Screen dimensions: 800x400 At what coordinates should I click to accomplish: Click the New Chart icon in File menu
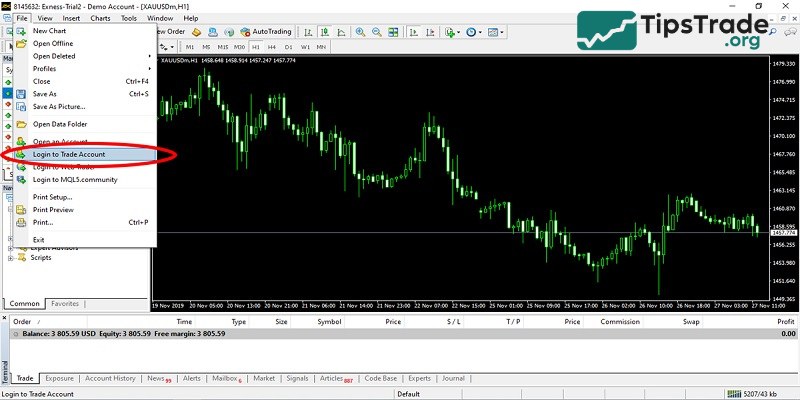(22, 31)
